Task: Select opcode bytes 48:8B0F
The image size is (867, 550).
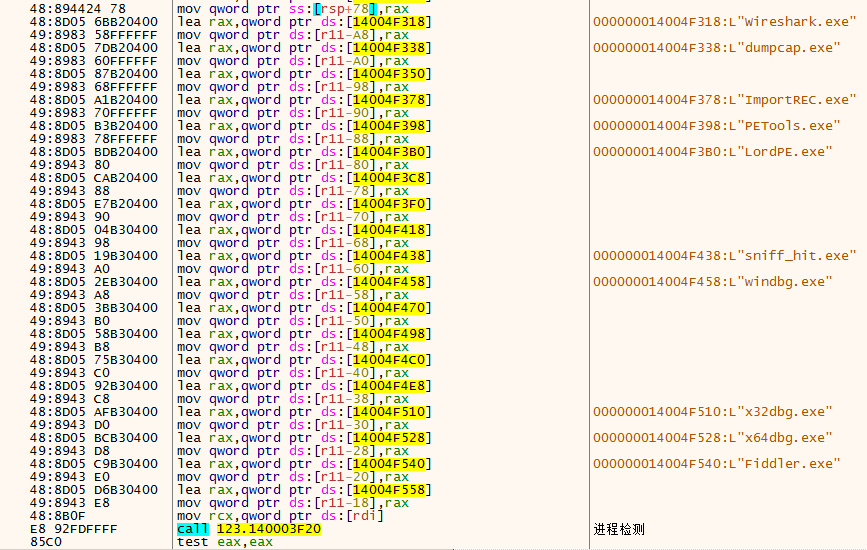Action: [x=58, y=516]
